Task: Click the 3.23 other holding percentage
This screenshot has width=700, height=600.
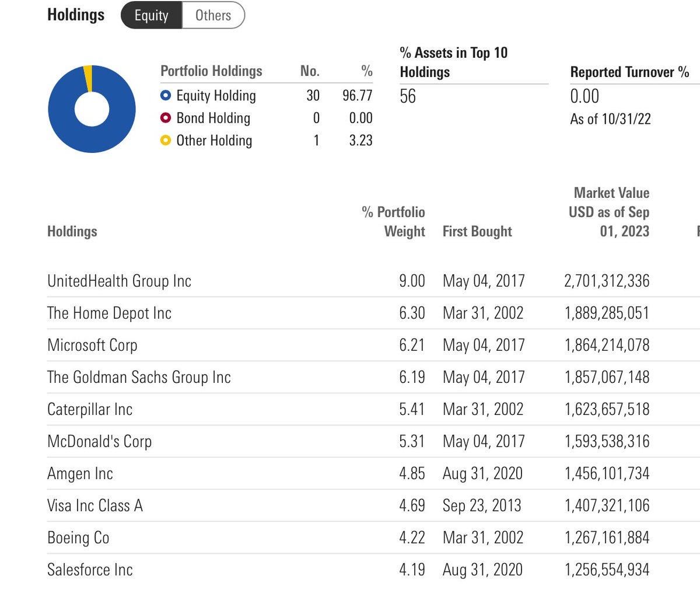Action: click(x=360, y=140)
